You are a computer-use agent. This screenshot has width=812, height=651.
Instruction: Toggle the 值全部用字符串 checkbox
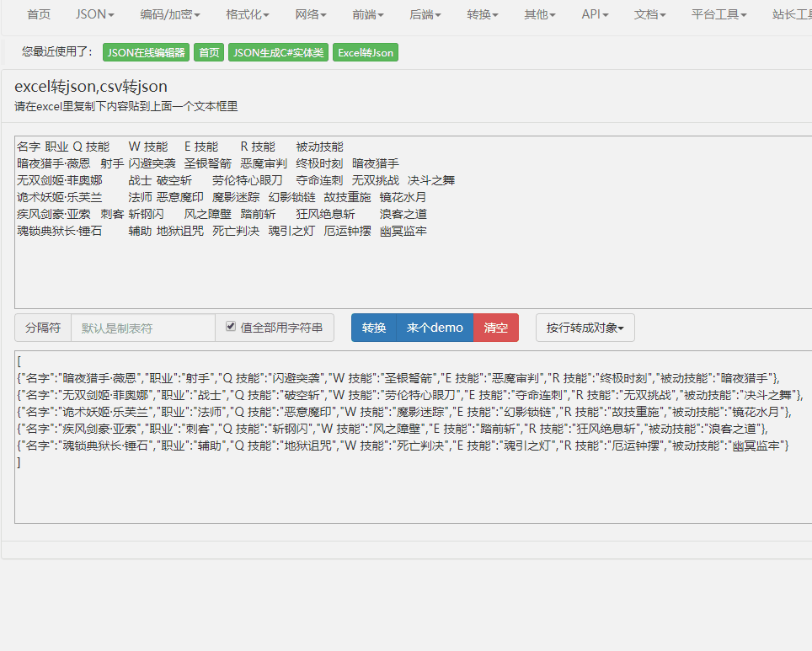click(x=231, y=327)
